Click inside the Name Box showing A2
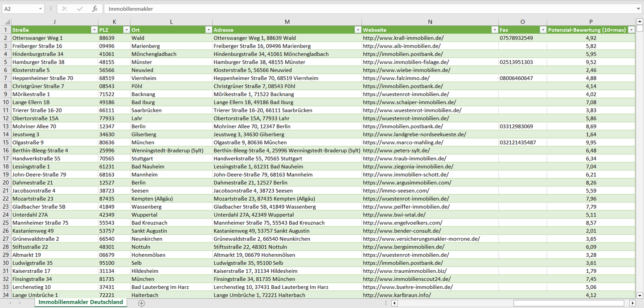This screenshot has width=644, height=308. tap(20, 9)
